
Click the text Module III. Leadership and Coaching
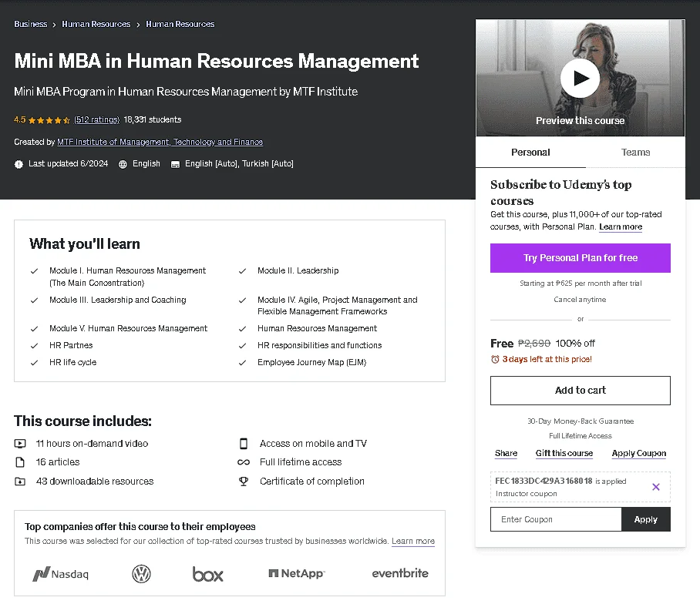click(x=118, y=300)
